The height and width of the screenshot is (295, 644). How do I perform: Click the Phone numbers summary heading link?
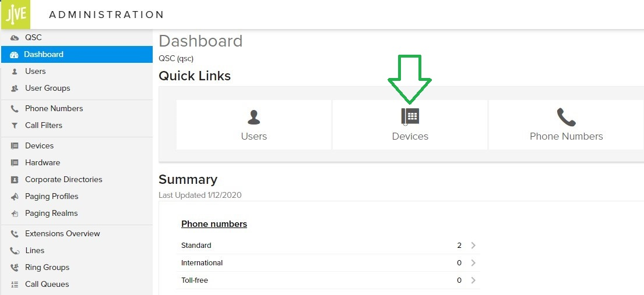[x=214, y=224]
